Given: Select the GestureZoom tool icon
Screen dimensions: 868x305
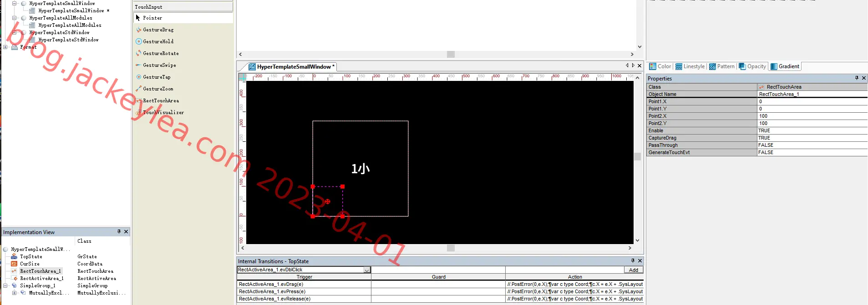Looking at the screenshot, I should point(138,89).
